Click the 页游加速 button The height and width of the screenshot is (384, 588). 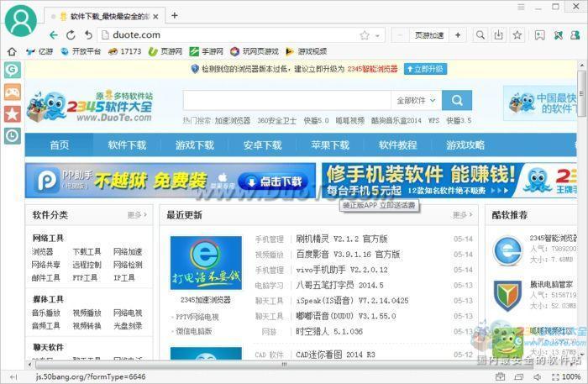click(429, 35)
